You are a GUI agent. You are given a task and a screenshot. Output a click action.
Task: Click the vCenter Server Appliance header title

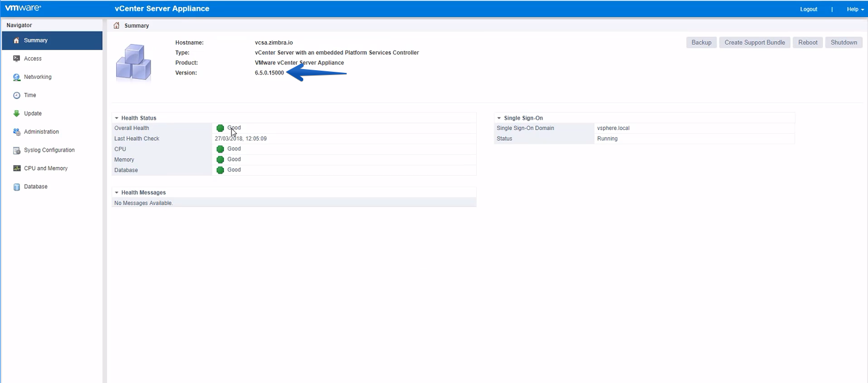162,9
